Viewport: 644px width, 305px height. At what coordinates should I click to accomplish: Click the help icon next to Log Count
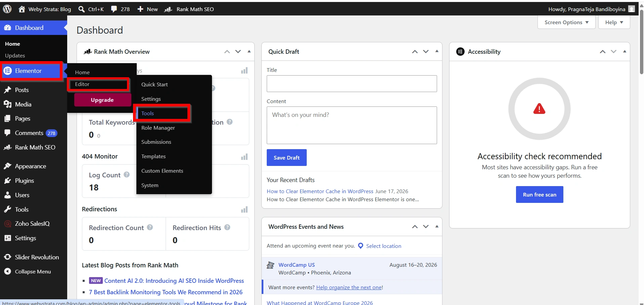[x=127, y=175]
